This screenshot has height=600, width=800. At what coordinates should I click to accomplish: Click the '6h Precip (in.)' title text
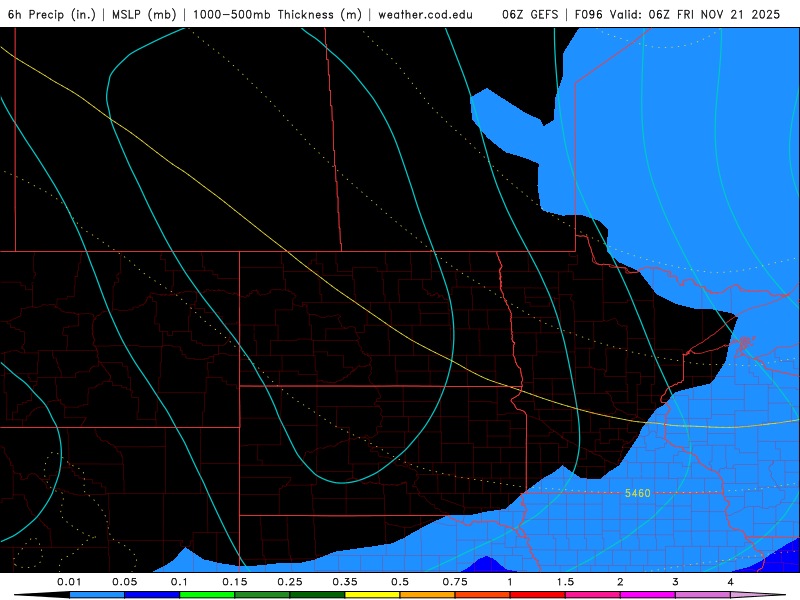(52, 14)
